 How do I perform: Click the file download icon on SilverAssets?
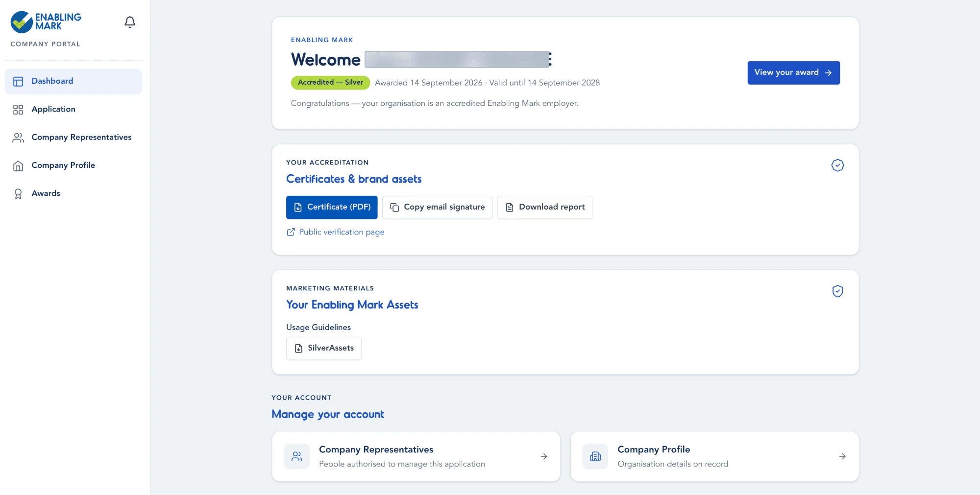pyautogui.click(x=298, y=349)
